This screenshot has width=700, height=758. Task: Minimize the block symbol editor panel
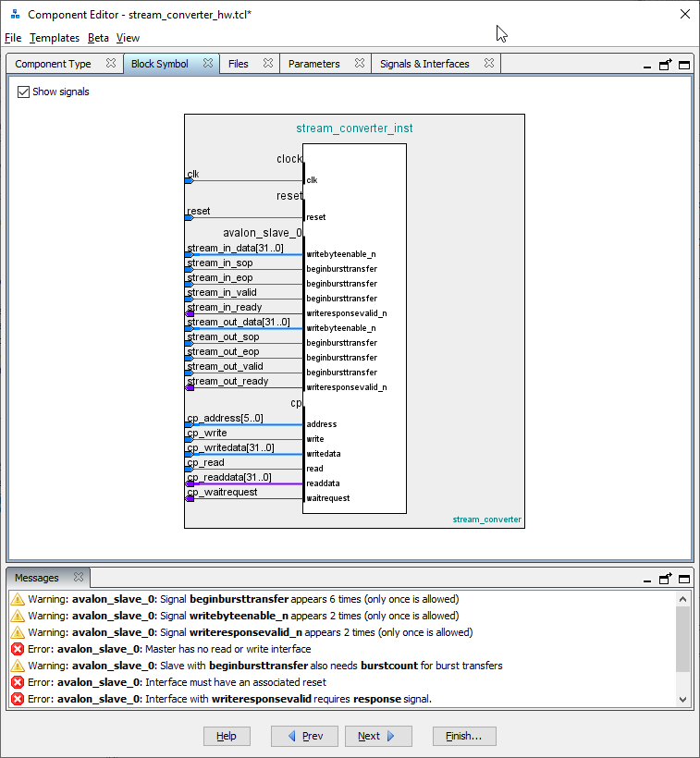(x=647, y=66)
